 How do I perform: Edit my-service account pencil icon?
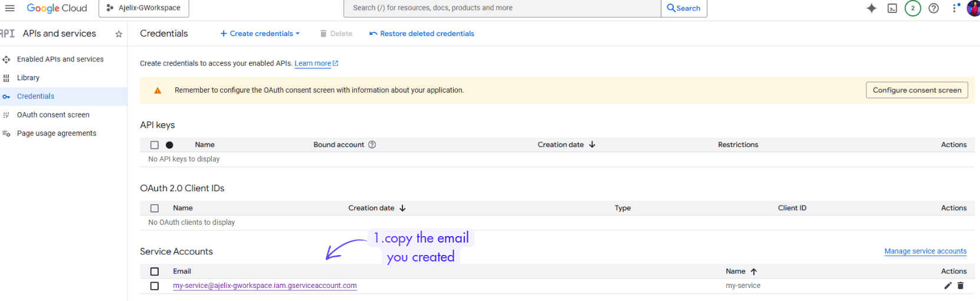948,286
